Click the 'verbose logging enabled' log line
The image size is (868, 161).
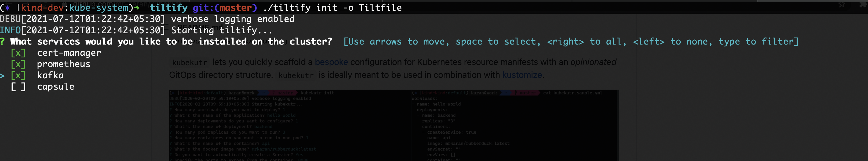pyautogui.click(x=233, y=19)
